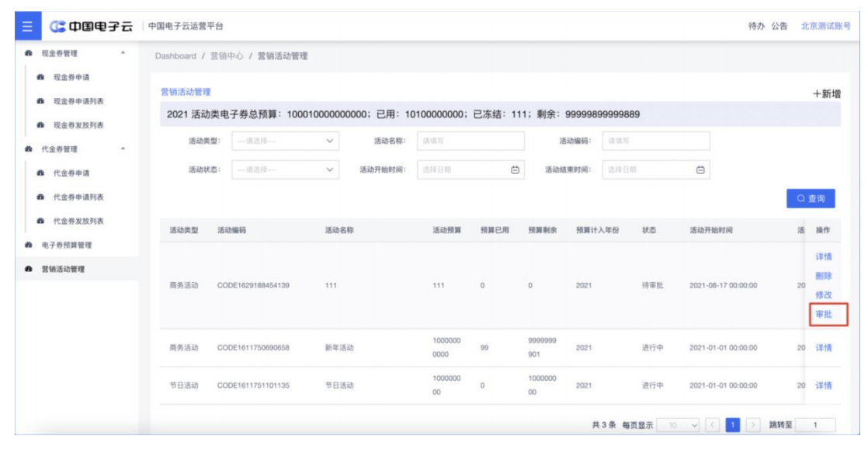Click the icon beside 代金券发放列表
The width and height of the screenshot is (868, 450).
click(x=40, y=221)
